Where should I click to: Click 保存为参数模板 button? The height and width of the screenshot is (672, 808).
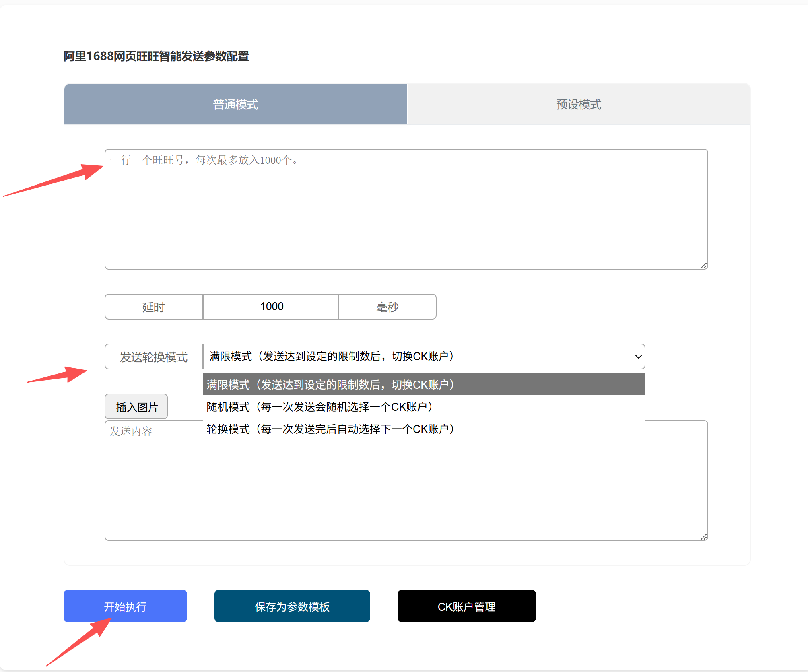[x=292, y=606]
